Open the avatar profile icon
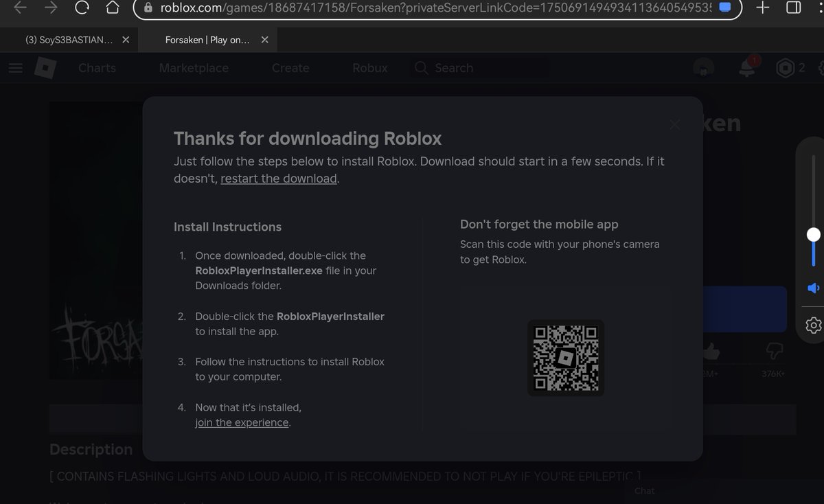This screenshot has width=824, height=504. pyautogui.click(x=704, y=68)
